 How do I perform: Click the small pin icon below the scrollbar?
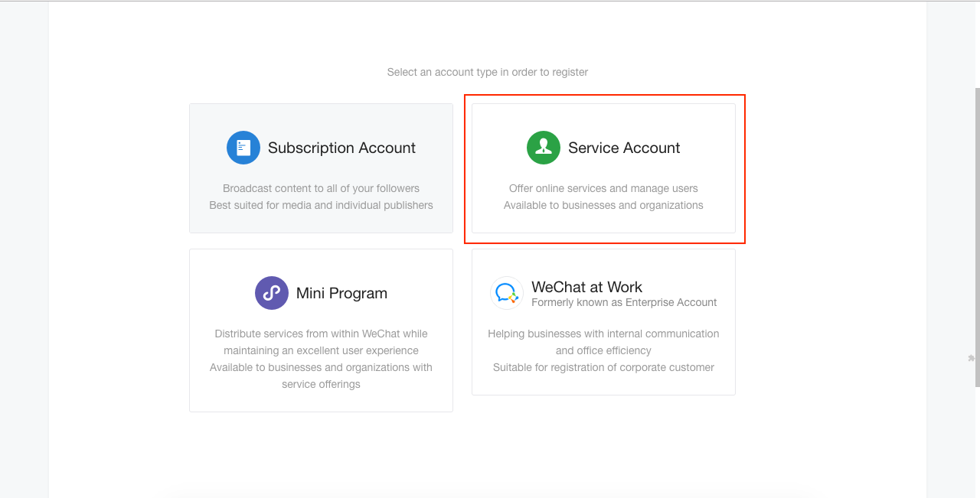tap(972, 358)
